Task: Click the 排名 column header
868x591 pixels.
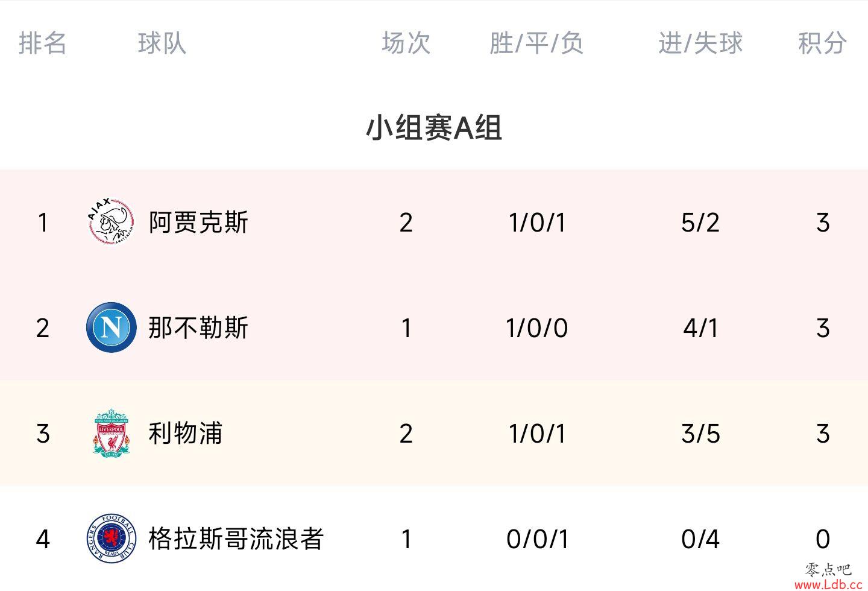Action: 42,43
